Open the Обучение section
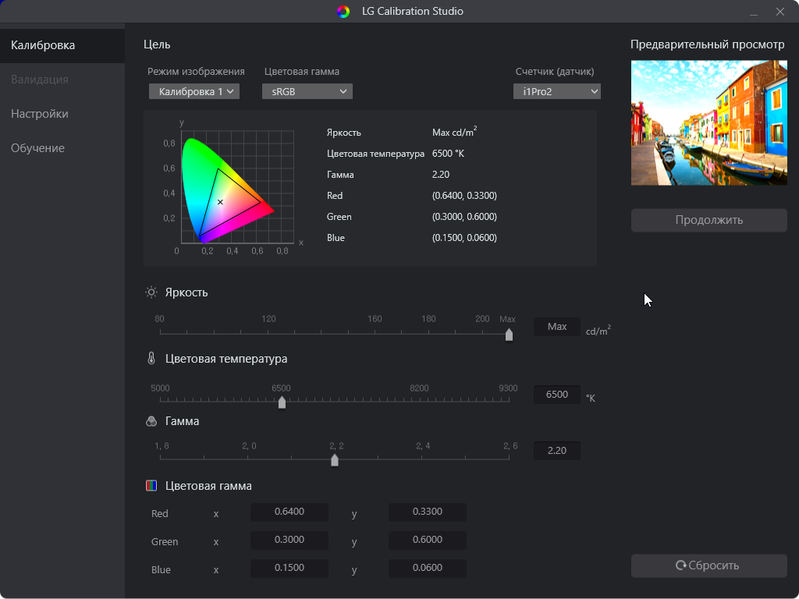799x599 pixels. pos(38,148)
